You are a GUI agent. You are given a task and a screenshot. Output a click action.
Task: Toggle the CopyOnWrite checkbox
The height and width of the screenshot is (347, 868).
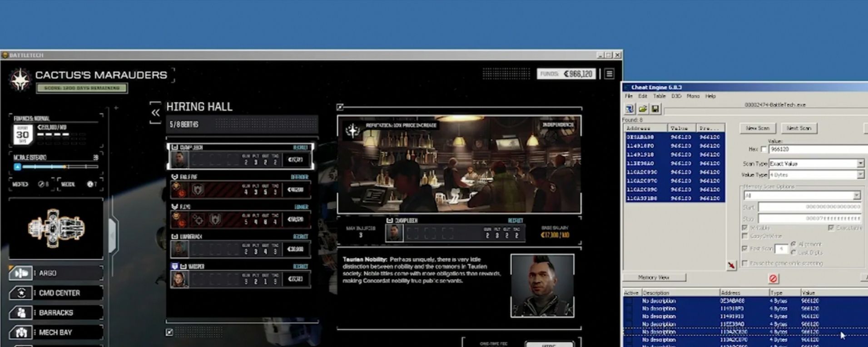coord(745,236)
